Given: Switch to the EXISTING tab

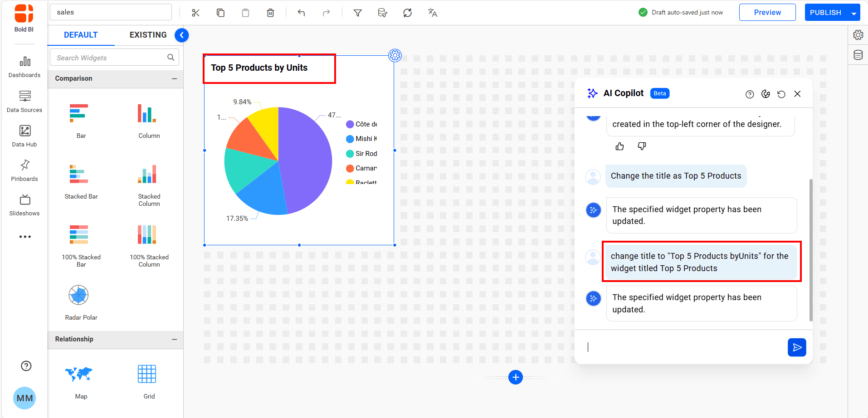Looking at the screenshot, I should 148,34.
